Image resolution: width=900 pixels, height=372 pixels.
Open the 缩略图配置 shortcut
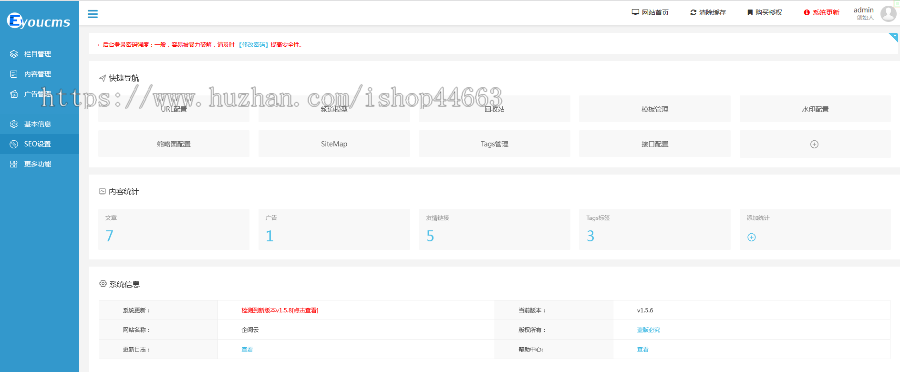(173, 144)
